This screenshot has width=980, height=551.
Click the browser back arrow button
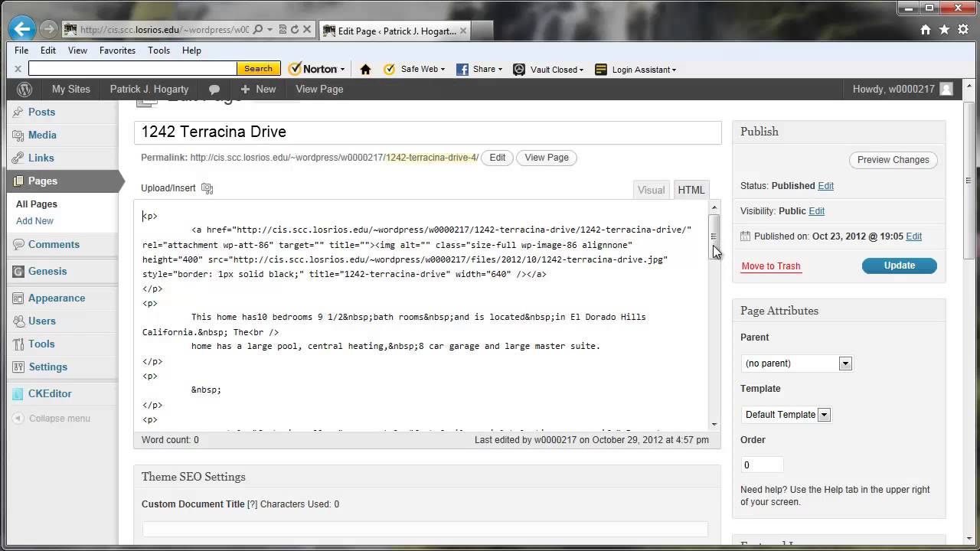point(21,30)
